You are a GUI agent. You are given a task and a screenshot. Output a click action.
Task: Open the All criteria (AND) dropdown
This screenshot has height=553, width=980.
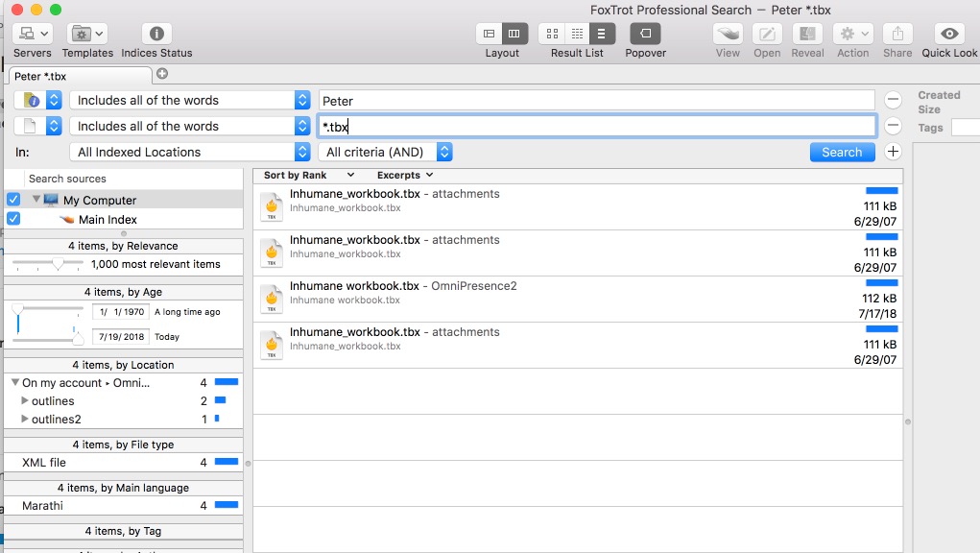tap(385, 152)
